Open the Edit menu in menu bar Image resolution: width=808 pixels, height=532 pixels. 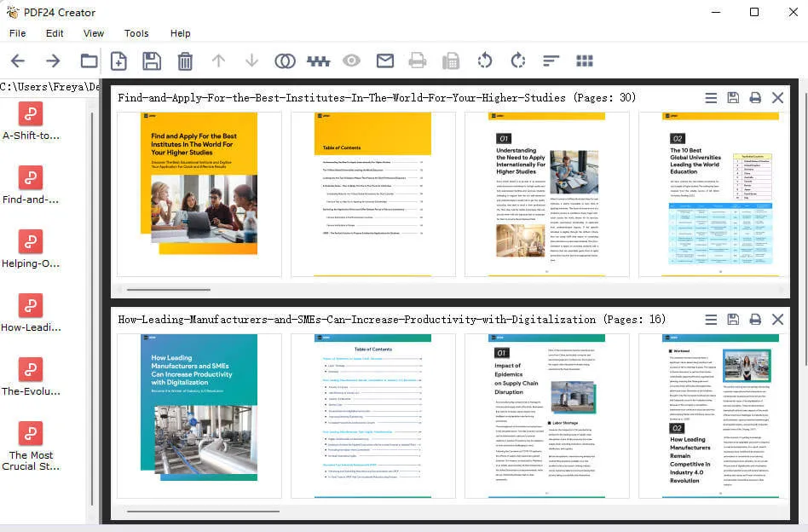pyautogui.click(x=55, y=33)
